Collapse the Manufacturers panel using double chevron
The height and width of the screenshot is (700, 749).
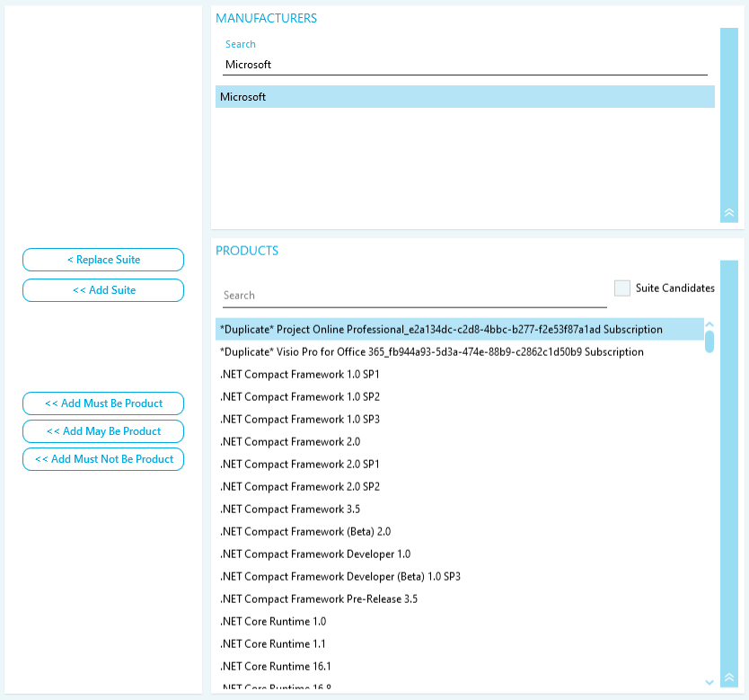(x=728, y=213)
